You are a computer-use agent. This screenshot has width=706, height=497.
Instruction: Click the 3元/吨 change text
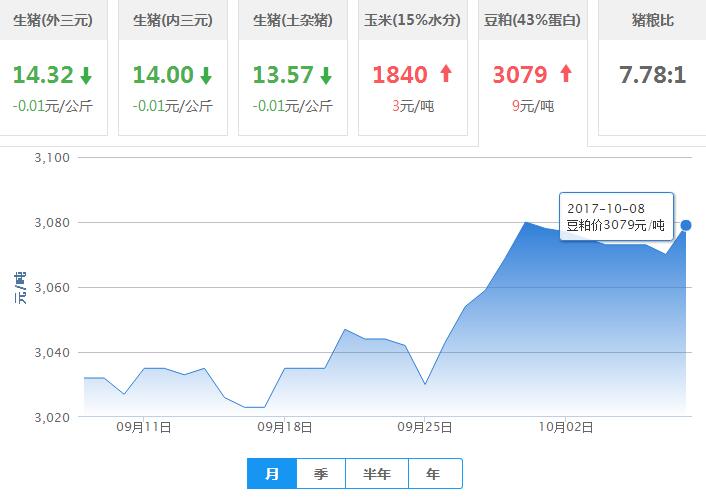[x=413, y=106]
